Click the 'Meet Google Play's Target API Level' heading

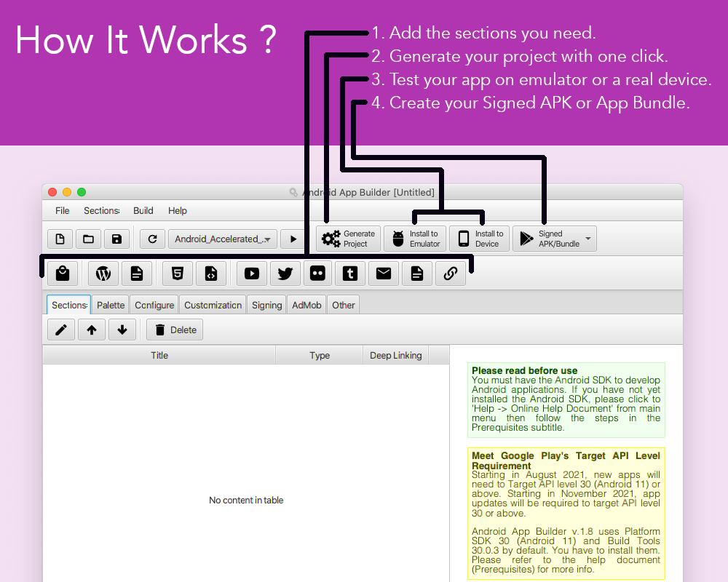566,461
